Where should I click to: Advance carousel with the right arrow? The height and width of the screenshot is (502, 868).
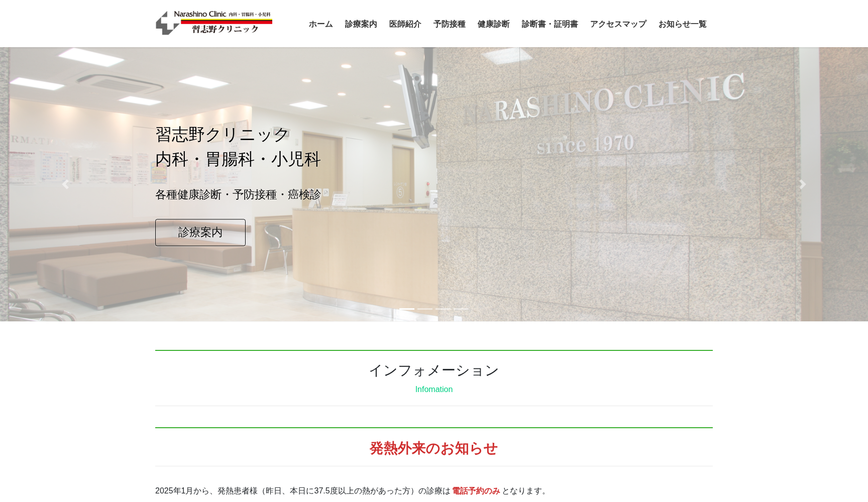[x=803, y=184]
